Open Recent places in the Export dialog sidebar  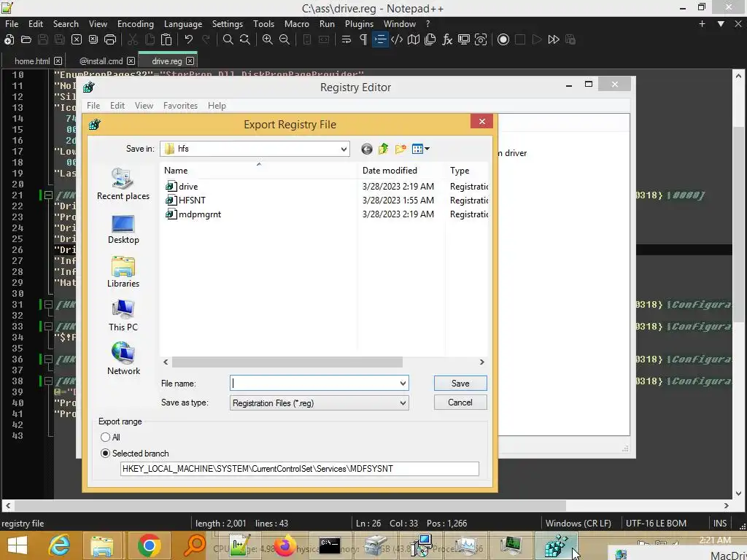[123, 184]
